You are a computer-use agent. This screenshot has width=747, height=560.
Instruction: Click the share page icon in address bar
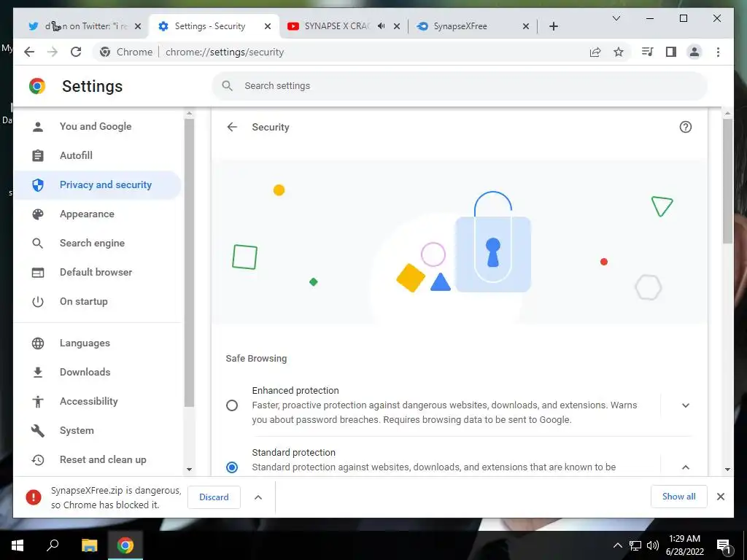pos(595,52)
